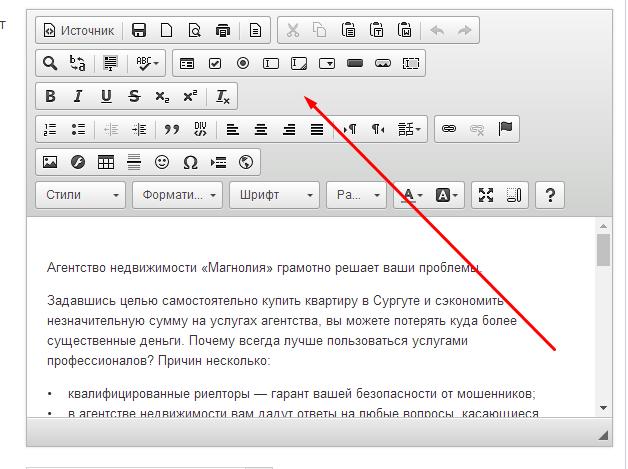Insert a table

click(106, 162)
